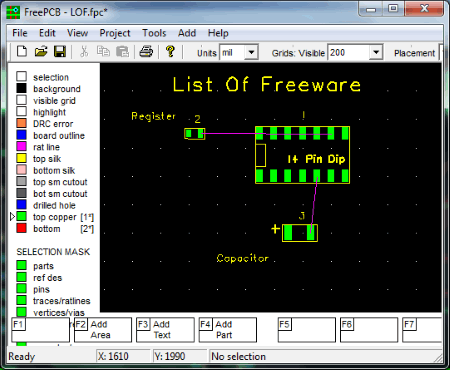Toggle ref des in selection mask

pyautogui.click(x=22, y=277)
